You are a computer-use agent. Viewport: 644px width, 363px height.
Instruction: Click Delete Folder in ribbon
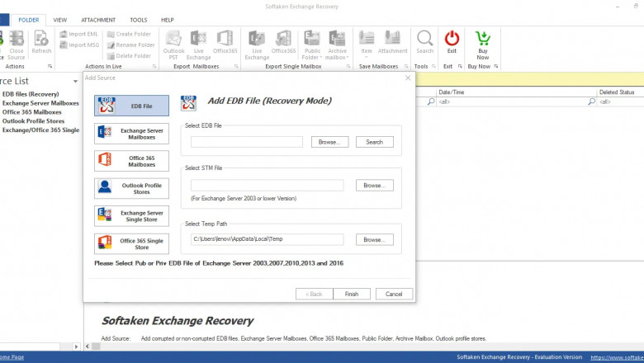[129, 56]
